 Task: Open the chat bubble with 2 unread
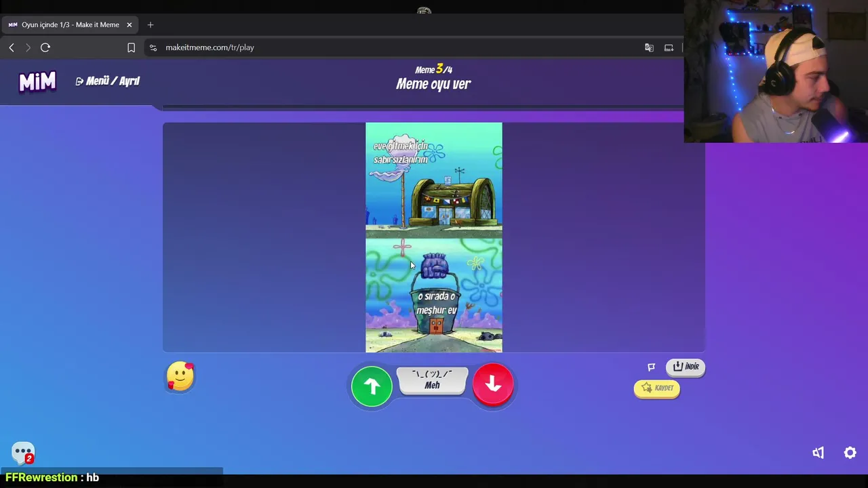point(23,453)
